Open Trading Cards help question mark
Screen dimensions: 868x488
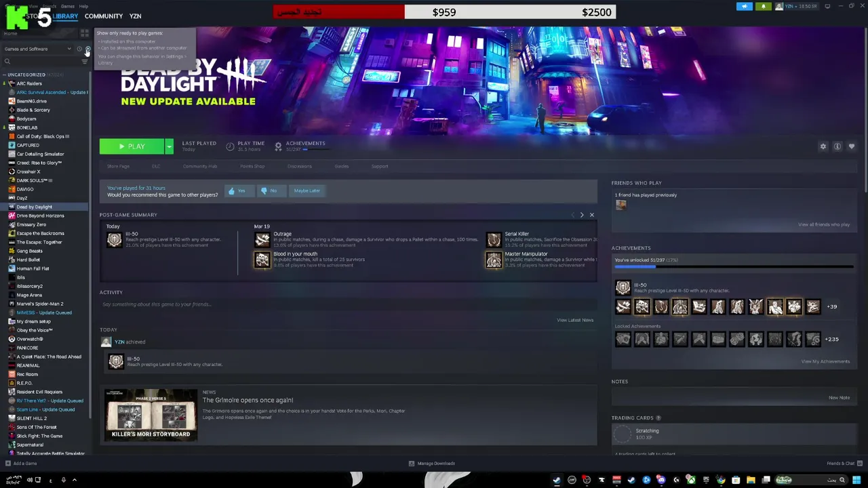658,418
